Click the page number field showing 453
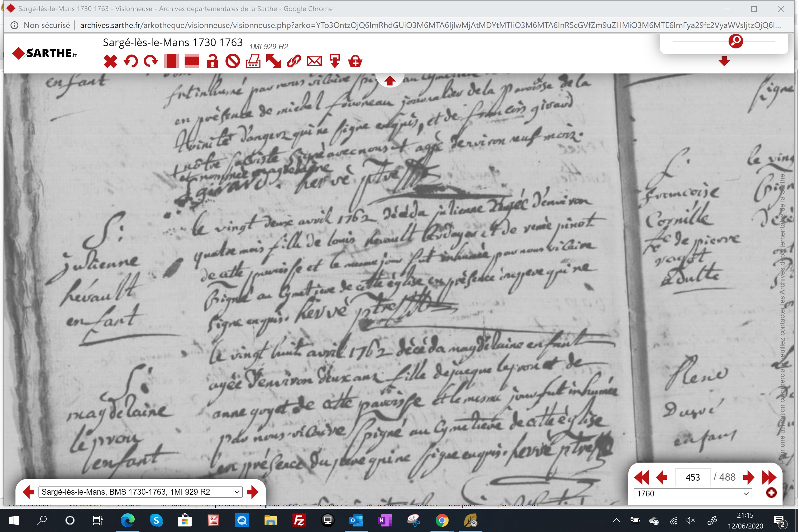The width and height of the screenshot is (798, 532). (693, 477)
